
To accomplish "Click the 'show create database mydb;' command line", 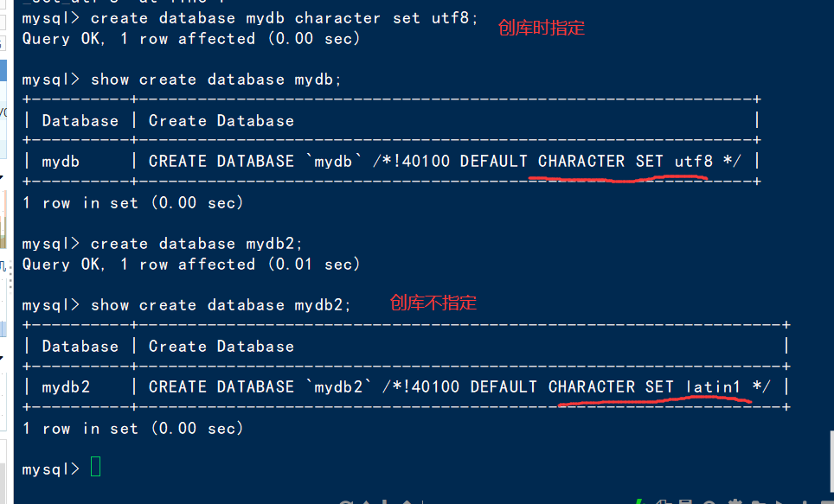I will point(216,80).
